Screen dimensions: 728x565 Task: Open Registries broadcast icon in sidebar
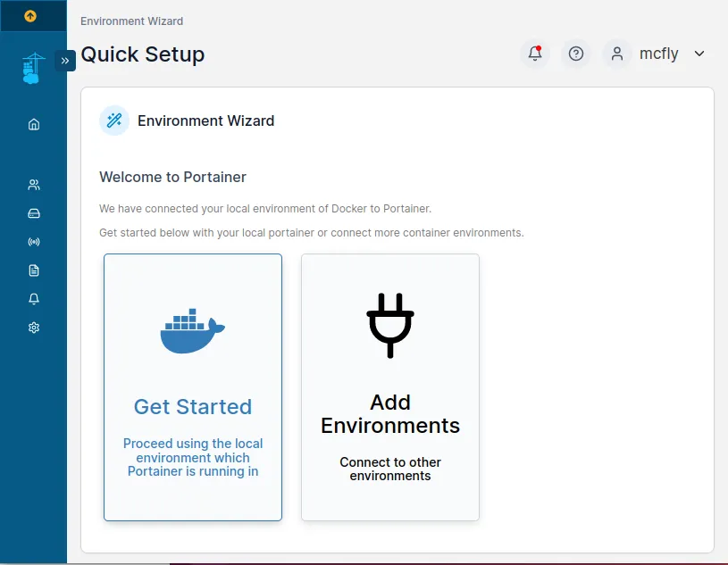34,242
